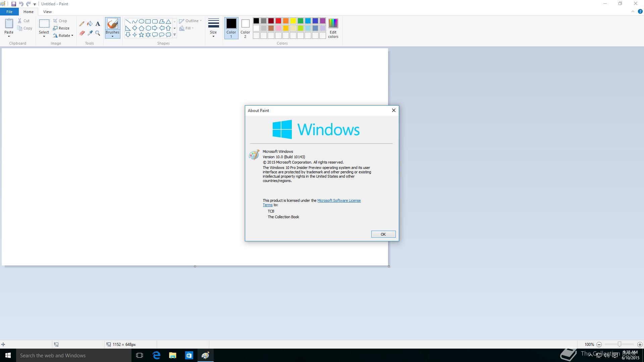Switch to the View ribbon tab
Screen dimensions: 644x362
[47, 12]
